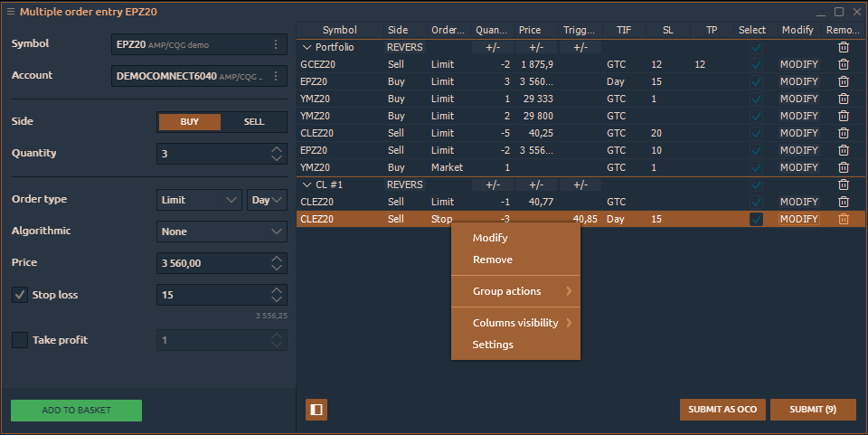868x435 pixels.
Task: Click Portfolio quantity +/- button
Action: pos(493,48)
